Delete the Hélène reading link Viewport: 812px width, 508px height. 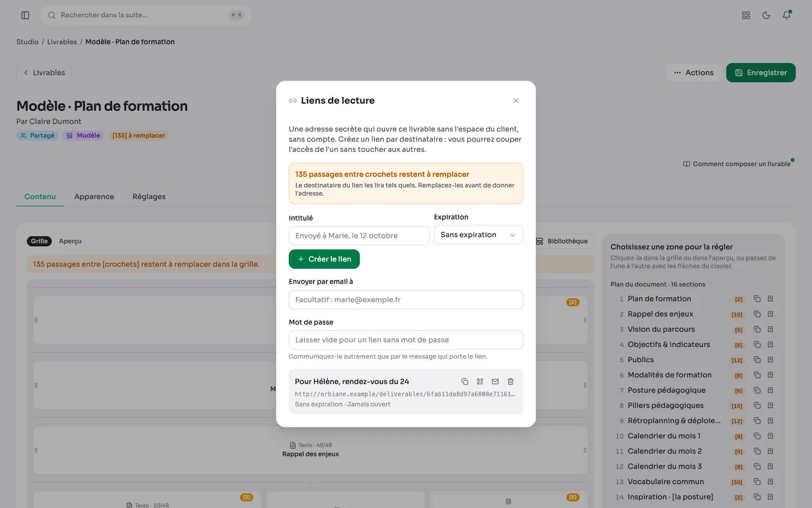coord(511,382)
